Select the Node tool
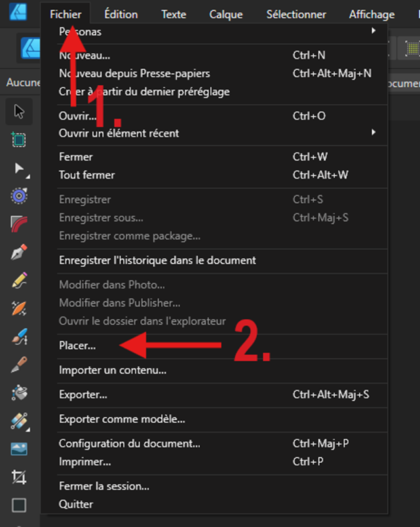420x527 pixels. [x=19, y=168]
